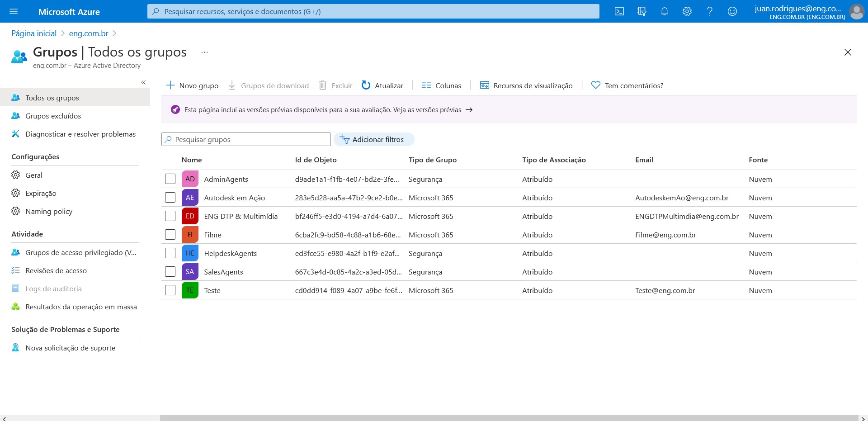
Task: Close the Grupos blade
Action: coord(848,52)
